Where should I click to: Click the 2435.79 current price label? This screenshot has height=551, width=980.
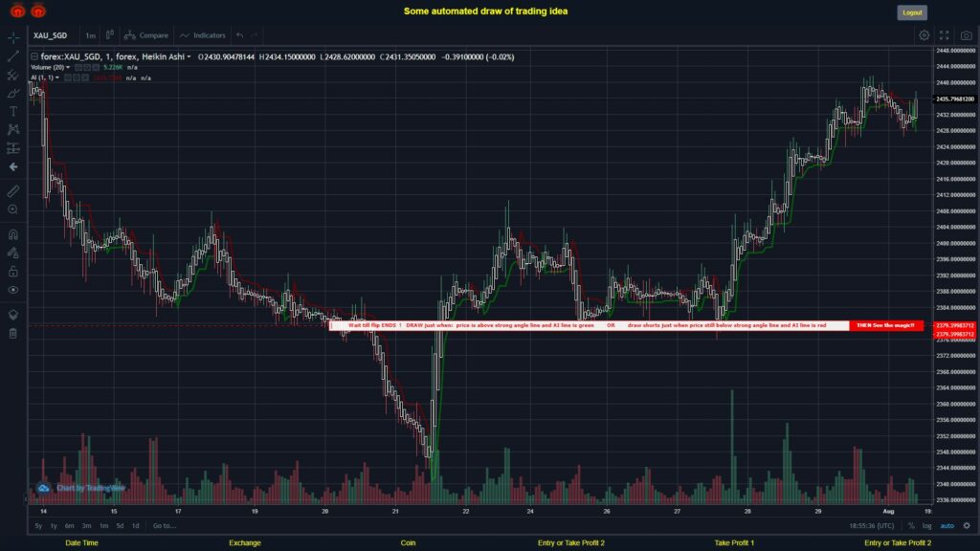[x=954, y=99]
